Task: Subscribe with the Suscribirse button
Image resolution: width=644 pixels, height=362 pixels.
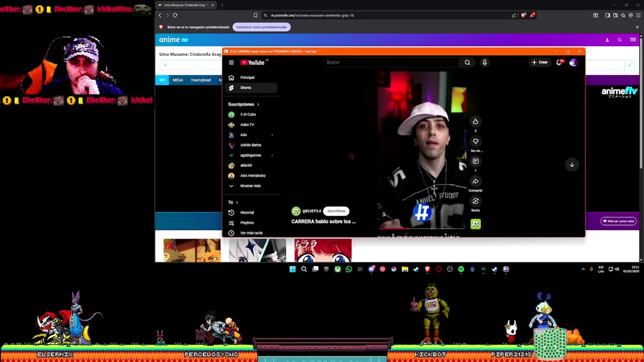Action: coord(336,211)
